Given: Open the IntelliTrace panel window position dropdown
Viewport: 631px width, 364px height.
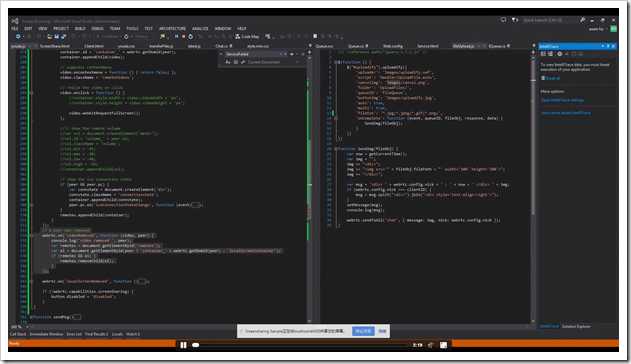Looking at the screenshot, I should [603, 46].
